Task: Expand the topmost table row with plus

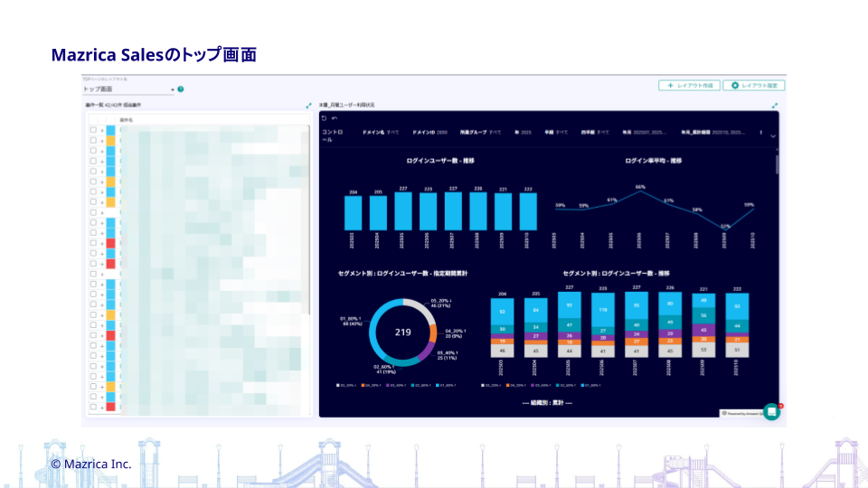Action: point(102,130)
